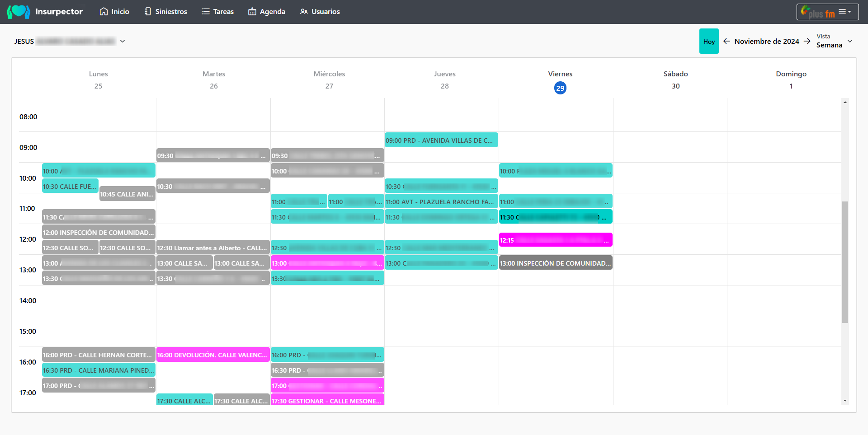Click the 08:00 time label
The width and height of the screenshot is (868, 435).
[28, 117]
